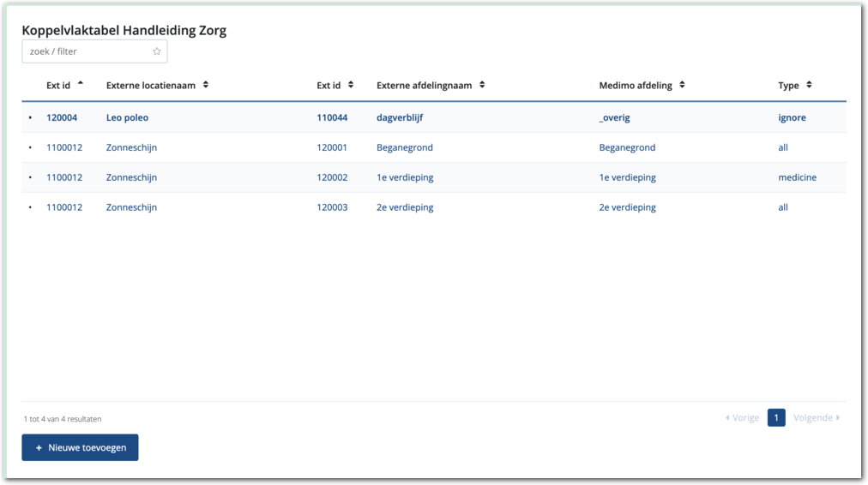Go to the Volgende page
This screenshot has width=868, height=485.
817,418
